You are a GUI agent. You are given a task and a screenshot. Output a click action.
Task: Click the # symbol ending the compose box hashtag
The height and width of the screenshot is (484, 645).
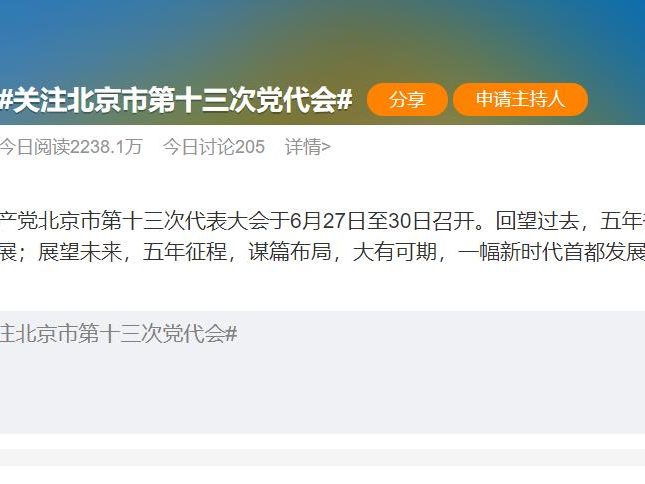[232, 333]
